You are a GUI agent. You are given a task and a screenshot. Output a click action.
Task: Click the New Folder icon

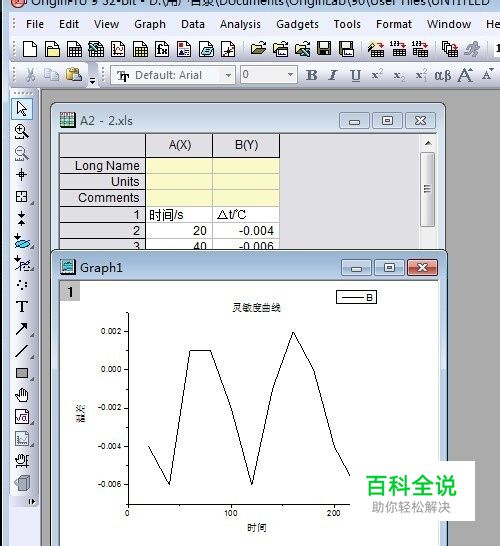pyautogui.click(x=52, y=49)
